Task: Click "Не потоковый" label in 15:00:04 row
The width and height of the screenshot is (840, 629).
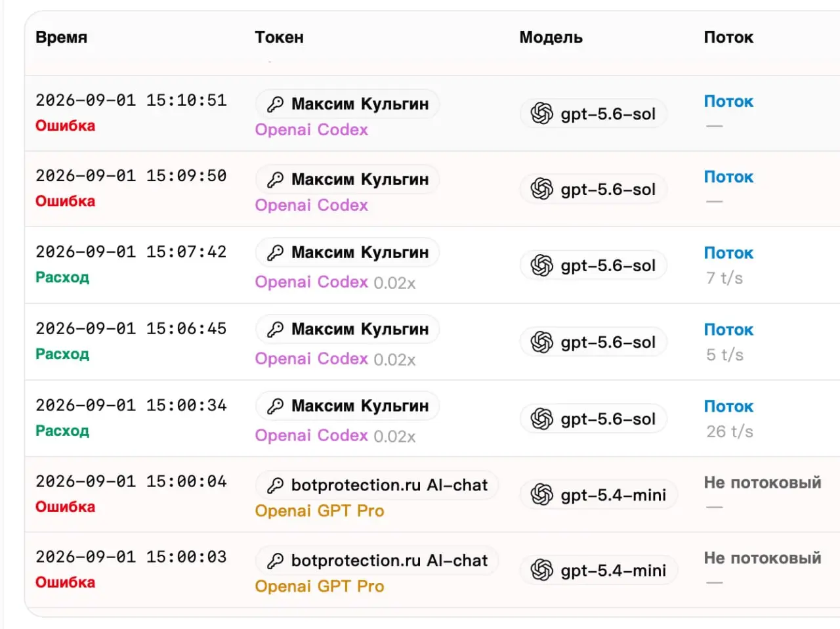Action: coord(763,483)
